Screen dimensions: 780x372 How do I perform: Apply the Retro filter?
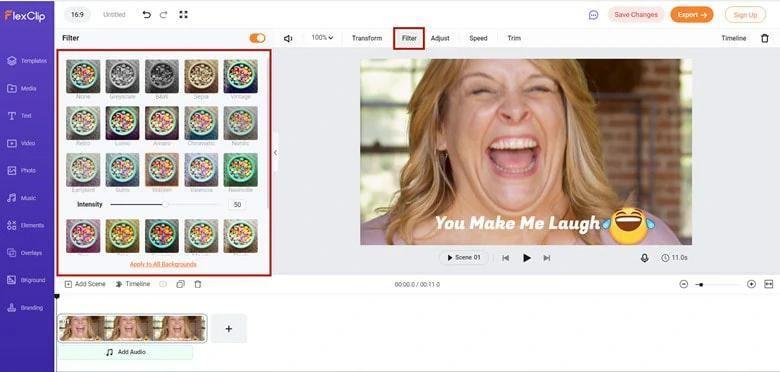[83, 123]
